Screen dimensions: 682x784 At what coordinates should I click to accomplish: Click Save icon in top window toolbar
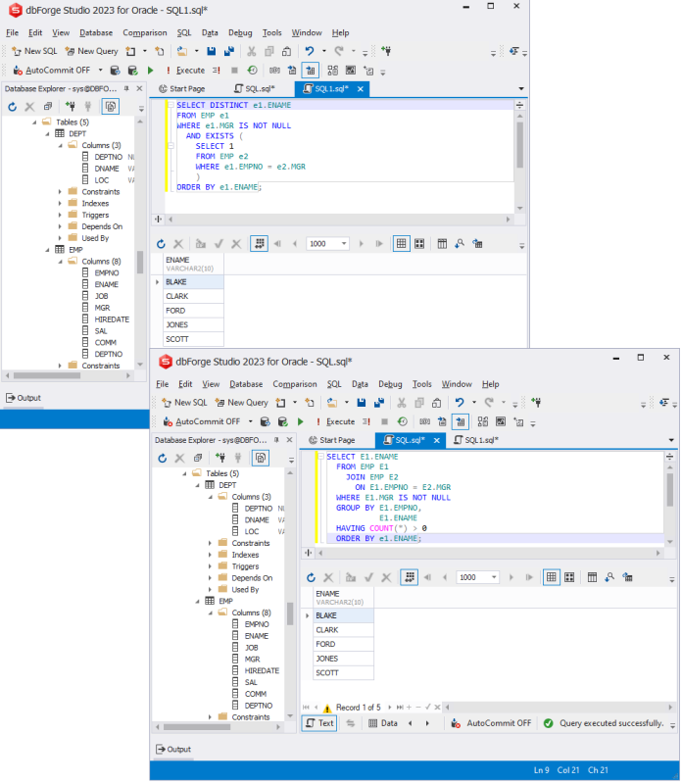pyautogui.click(x=211, y=51)
